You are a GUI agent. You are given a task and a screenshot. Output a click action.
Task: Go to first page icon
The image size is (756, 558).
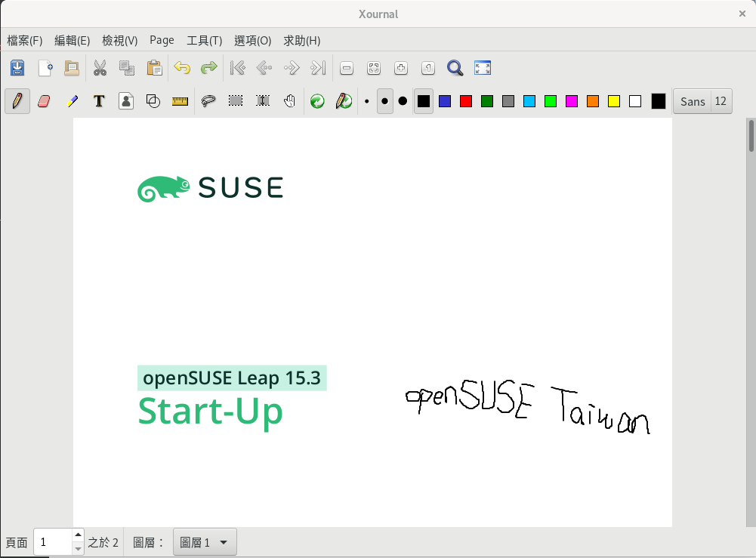click(x=238, y=68)
